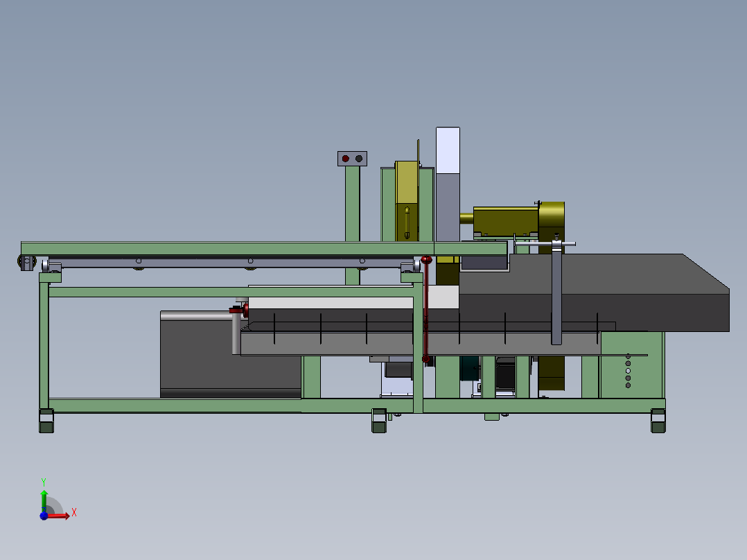Select the middle caster foot of the frame
Viewport: 747px width, 560px height.
click(x=379, y=421)
